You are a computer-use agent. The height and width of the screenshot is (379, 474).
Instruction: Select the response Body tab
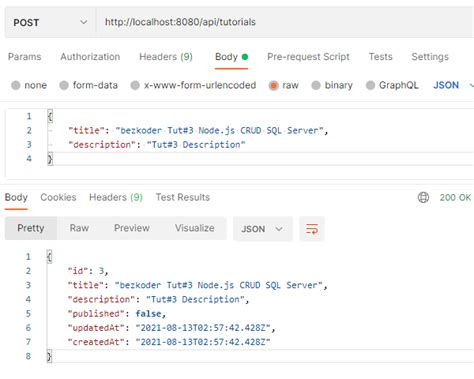(x=16, y=197)
